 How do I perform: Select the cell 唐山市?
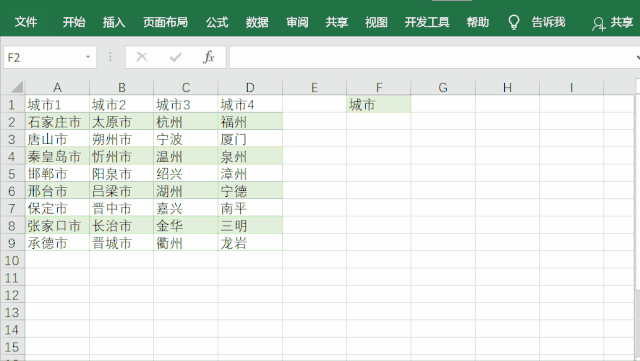coord(57,139)
